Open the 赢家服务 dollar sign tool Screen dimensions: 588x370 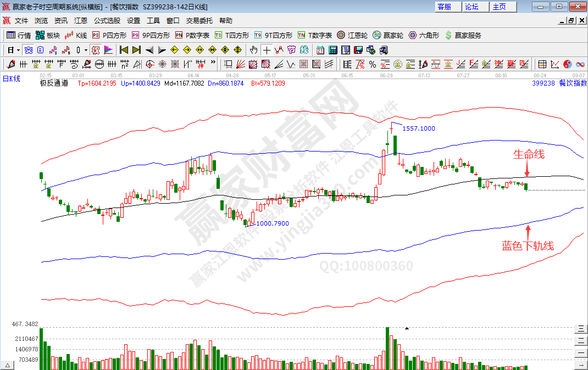pyautogui.click(x=462, y=35)
